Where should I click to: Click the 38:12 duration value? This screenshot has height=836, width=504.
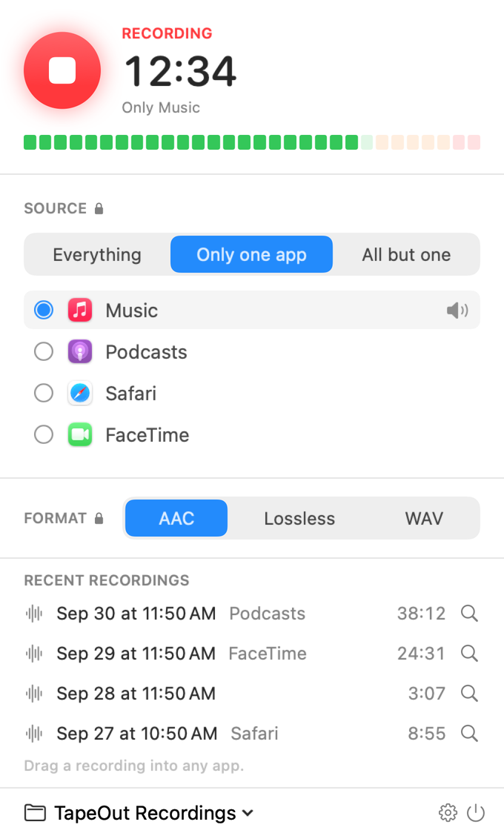tap(421, 613)
